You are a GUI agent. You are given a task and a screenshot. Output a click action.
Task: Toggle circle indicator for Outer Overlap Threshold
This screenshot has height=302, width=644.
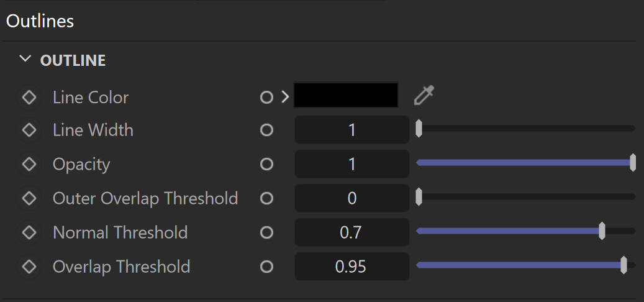click(266, 198)
